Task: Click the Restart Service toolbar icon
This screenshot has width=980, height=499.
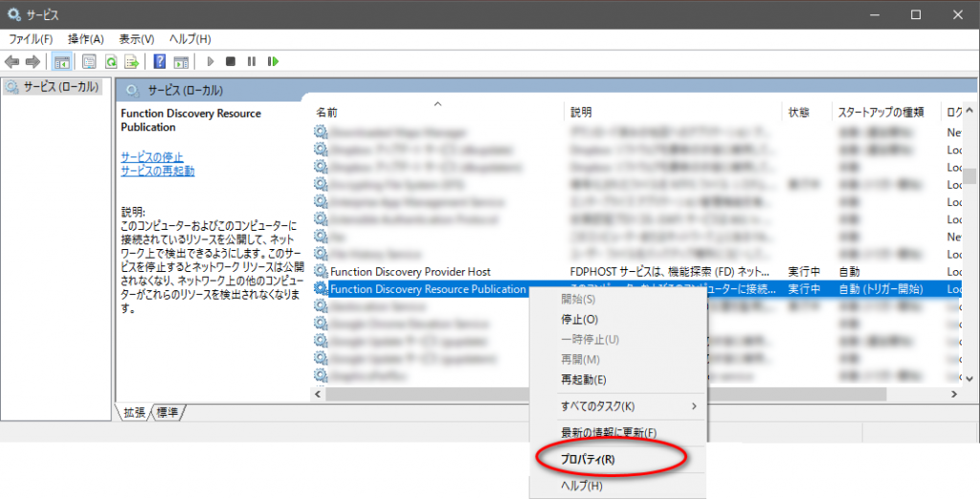Action: point(274,61)
